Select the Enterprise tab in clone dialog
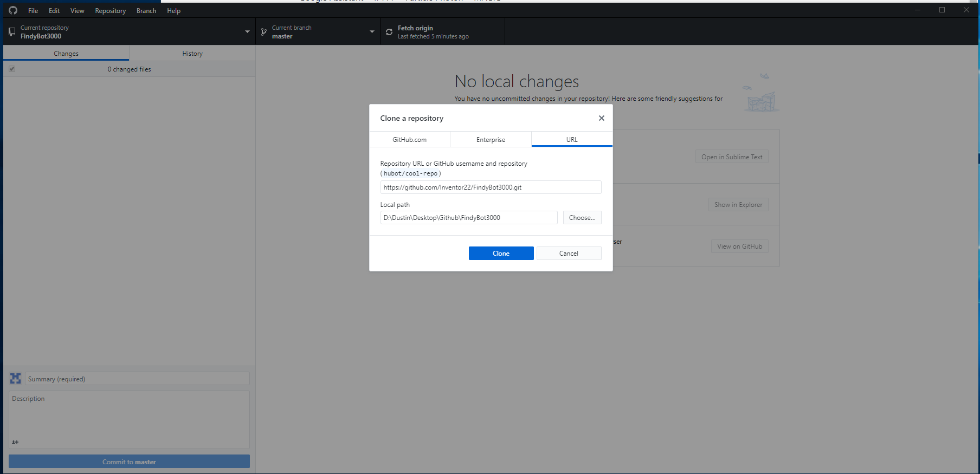 point(491,139)
